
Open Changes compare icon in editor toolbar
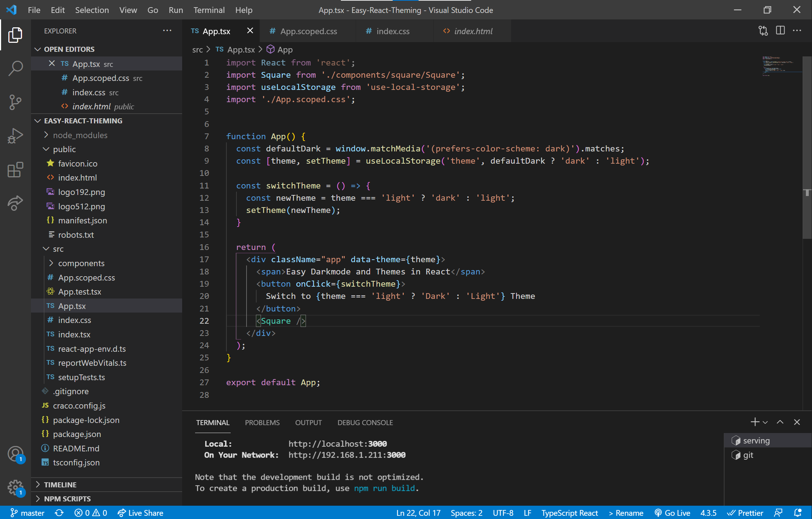click(x=763, y=31)
